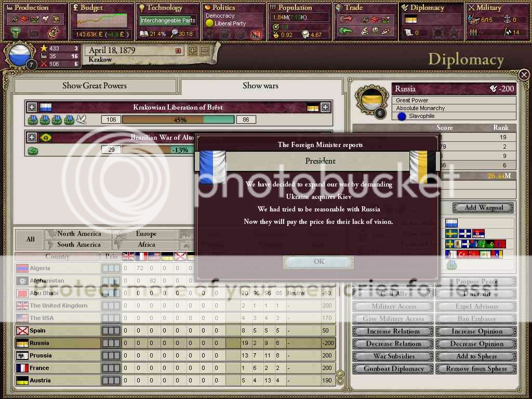
Task: Click the Krakow player flag emblem
Action: tap(19, 56)
